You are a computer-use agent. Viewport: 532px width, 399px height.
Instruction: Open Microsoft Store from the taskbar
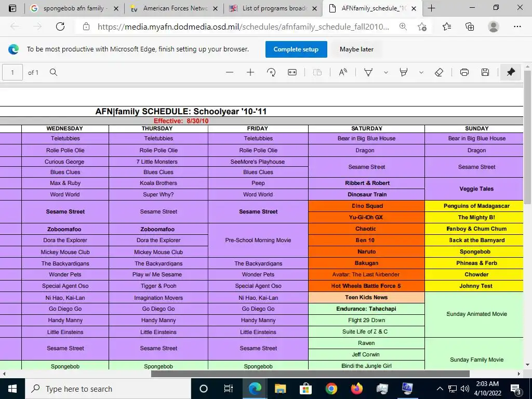pyautogui.click(x=305, y=389)
